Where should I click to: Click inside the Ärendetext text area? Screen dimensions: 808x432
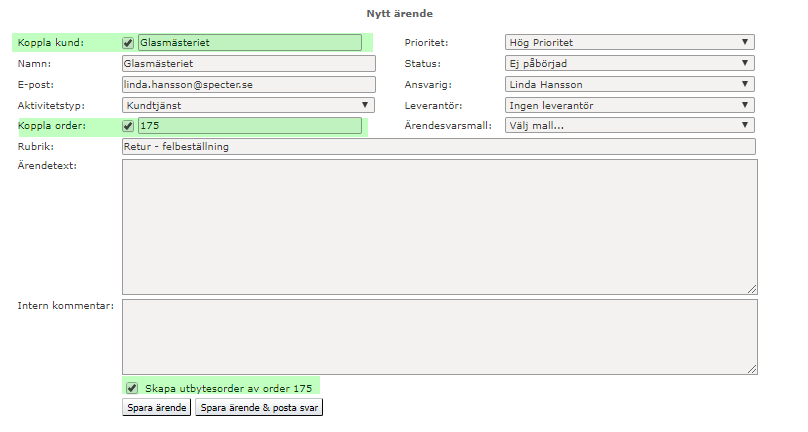tap(438, 227)
